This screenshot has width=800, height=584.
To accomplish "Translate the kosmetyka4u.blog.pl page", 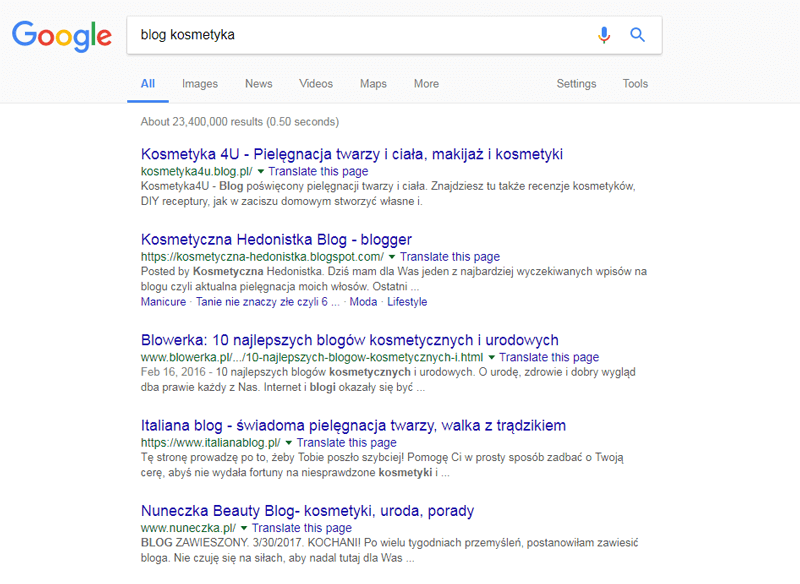I will 318,171.
